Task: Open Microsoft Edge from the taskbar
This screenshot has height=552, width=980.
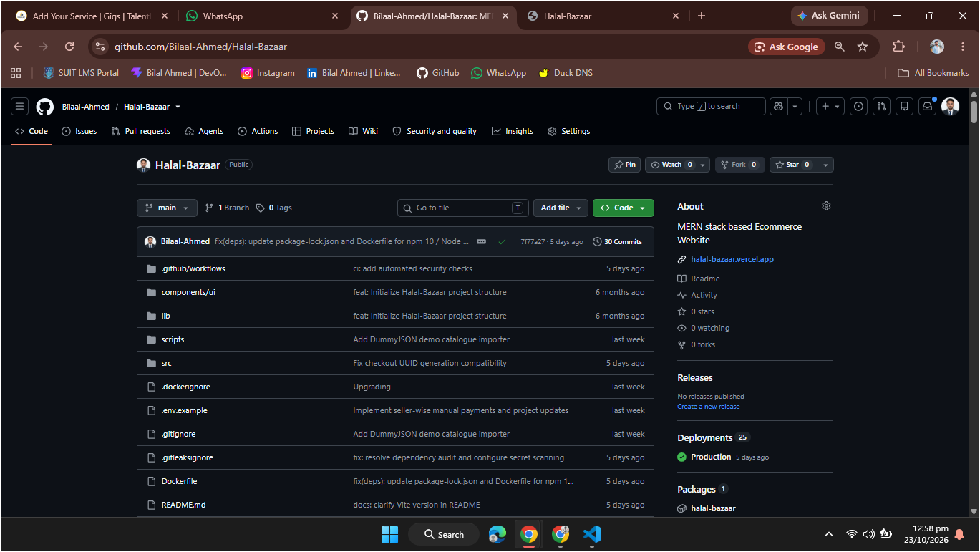Action: 498,534
